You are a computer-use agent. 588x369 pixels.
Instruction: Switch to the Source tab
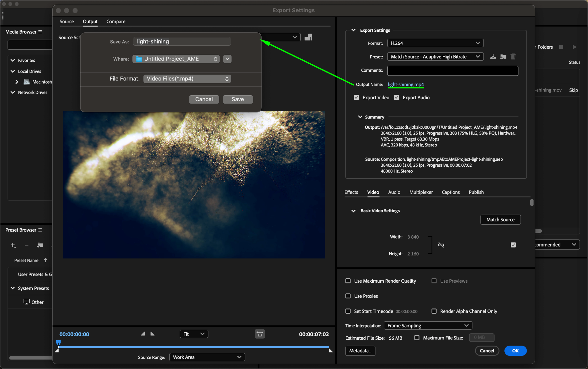point(67,22)
